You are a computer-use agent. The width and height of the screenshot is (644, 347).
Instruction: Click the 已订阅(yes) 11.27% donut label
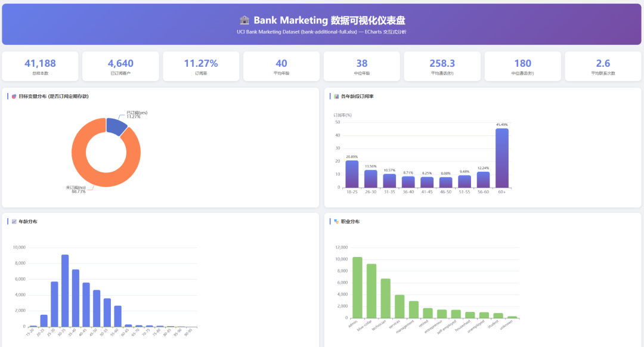137,114
